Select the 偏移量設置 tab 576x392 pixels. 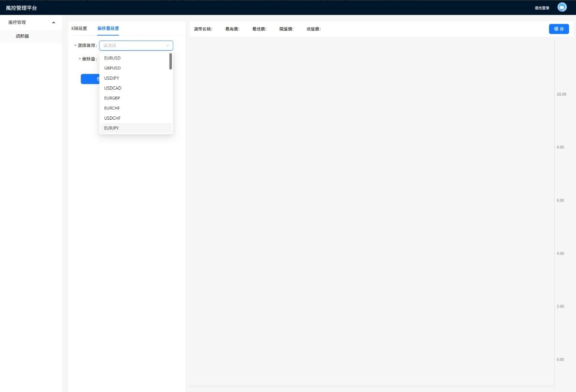tap(108, 28)
